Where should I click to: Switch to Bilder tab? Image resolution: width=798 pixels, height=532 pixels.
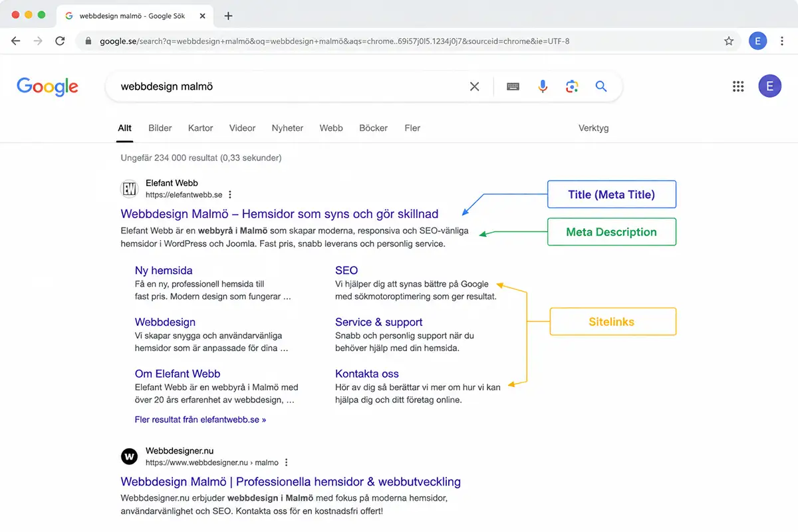click(x=160, y=128)
